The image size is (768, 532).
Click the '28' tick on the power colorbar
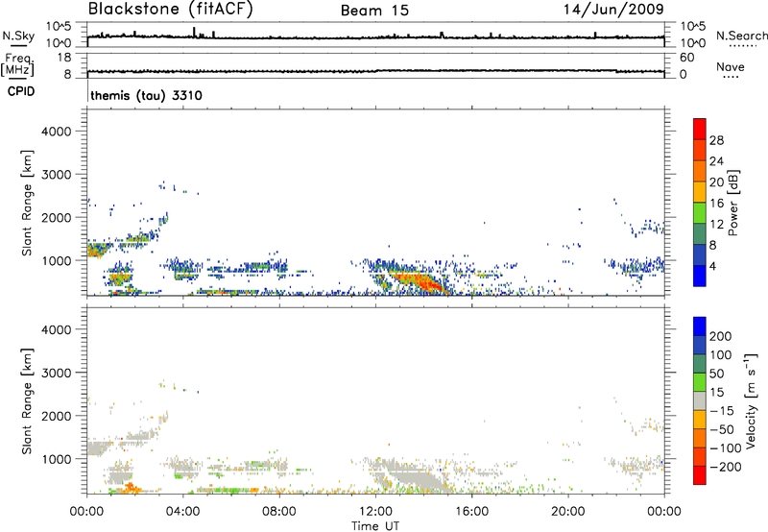(x=716, y=140)
